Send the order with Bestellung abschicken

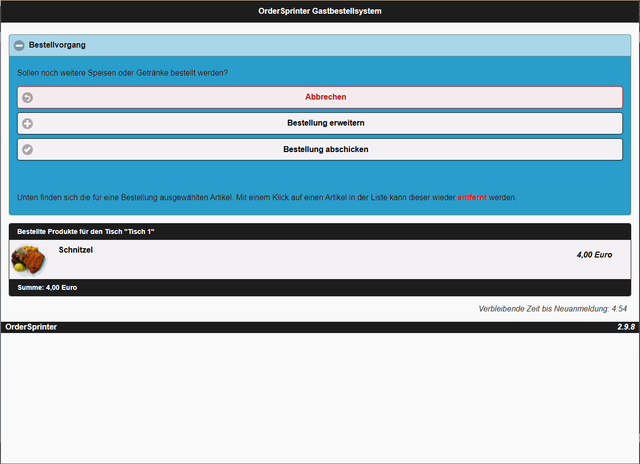click(x=326, y=150)
